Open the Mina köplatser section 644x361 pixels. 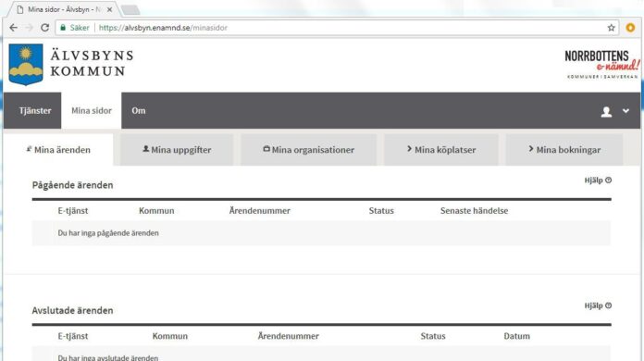click(441, 150)
